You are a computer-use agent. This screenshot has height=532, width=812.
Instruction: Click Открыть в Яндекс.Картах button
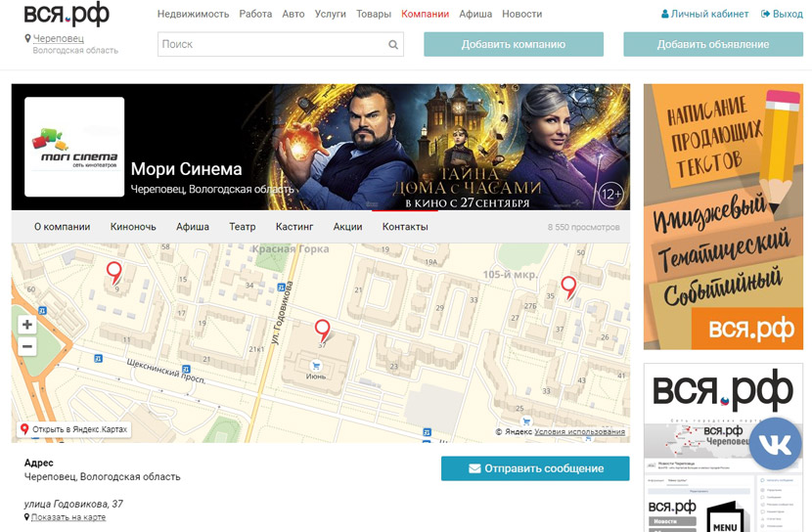coord(73,429)
